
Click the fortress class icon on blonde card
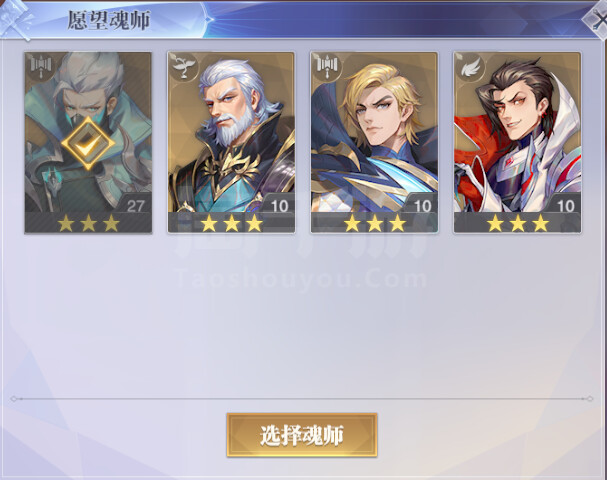point(327,67)
